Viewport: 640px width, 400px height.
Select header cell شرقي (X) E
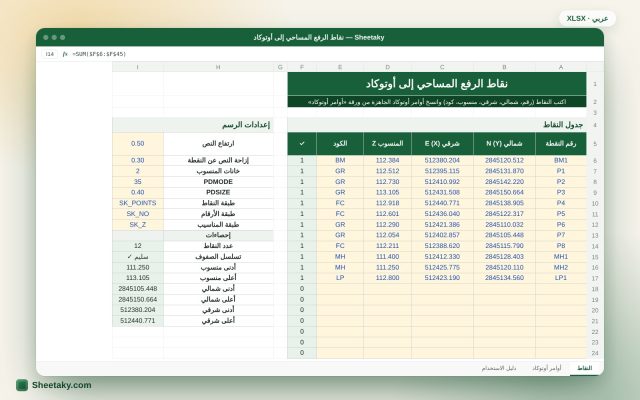(442, 144)
